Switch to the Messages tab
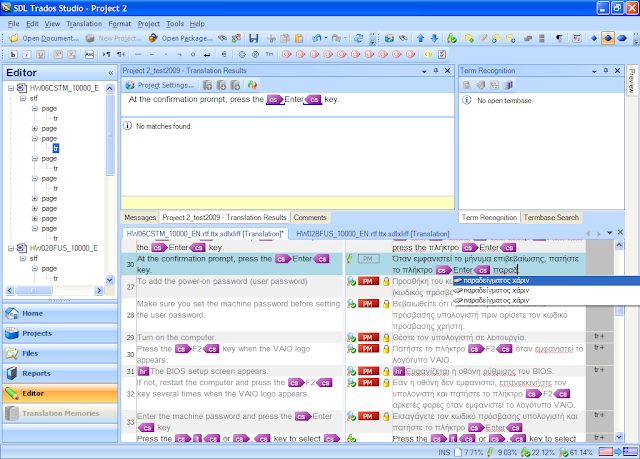The width and height of the screenshot is (640, 459). (140, 217)
